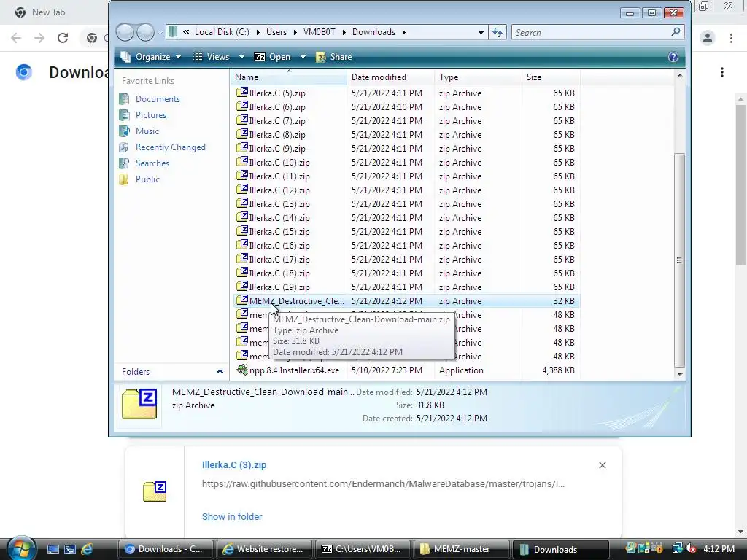747x560 pixels.
Task: Switch to Downloads Chrome taskbar button
Action: coord(166,549)
